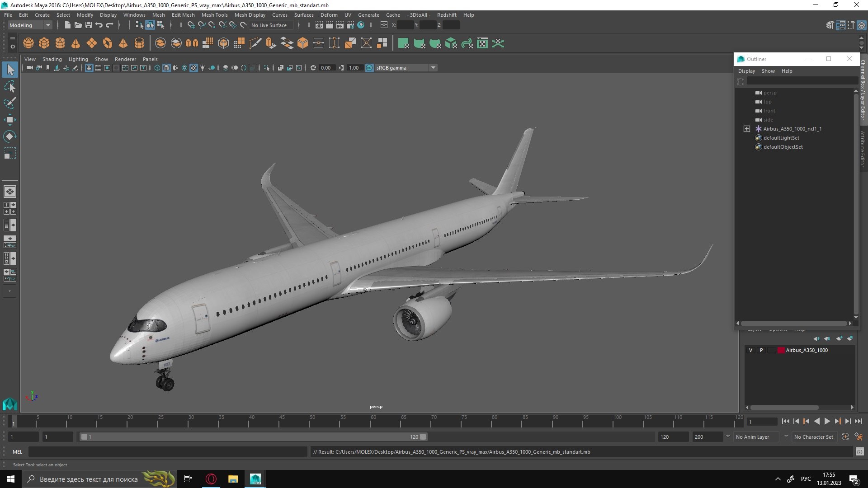The image size is (868, 488).
Task: Toggle playback P of Airbus_A350_1000 layer
Action: (761, 350)
